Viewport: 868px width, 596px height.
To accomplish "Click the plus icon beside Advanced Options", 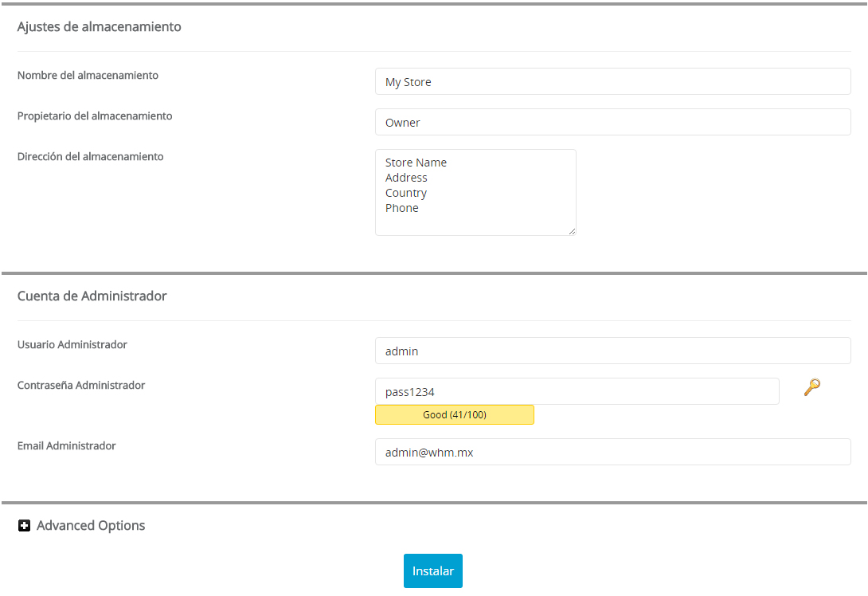I will [24, 526].
